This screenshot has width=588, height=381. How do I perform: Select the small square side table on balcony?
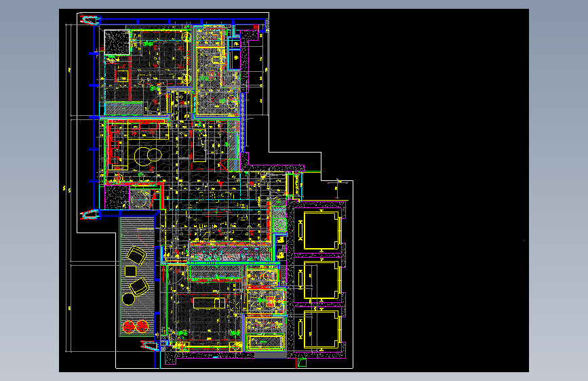pyautogui.click(x=130, y=270)
